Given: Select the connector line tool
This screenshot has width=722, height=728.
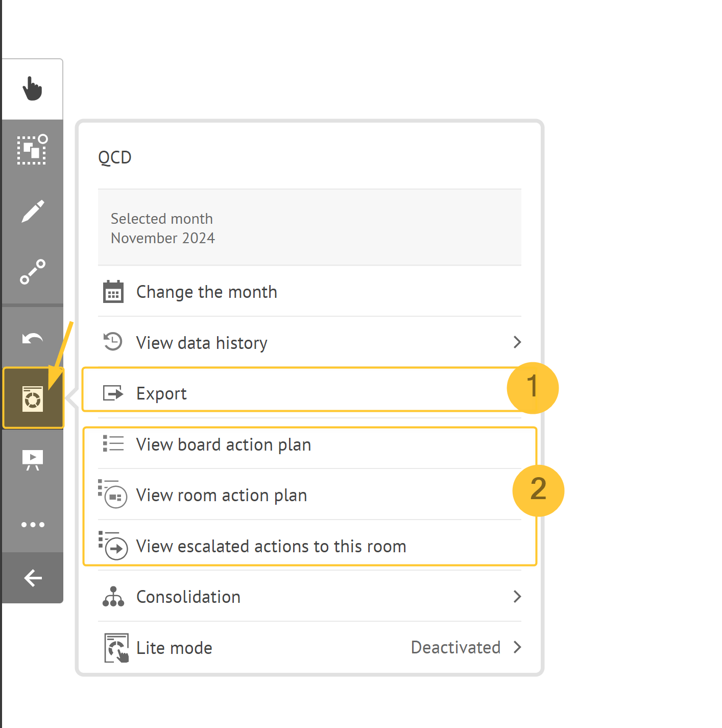Looking at the screenshot, I should 33,272.
